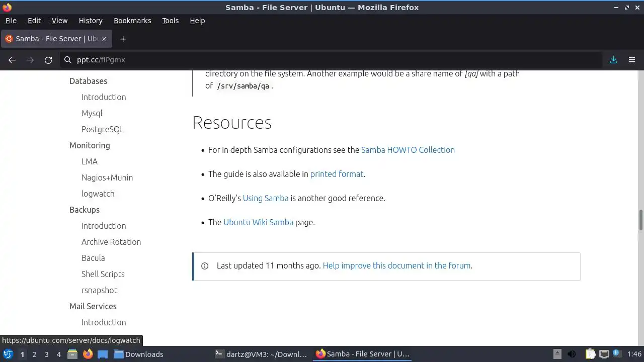Launch Firefox from taskbar quick launch
This screenshot has height=362, width=644.
tap(88, 354)
